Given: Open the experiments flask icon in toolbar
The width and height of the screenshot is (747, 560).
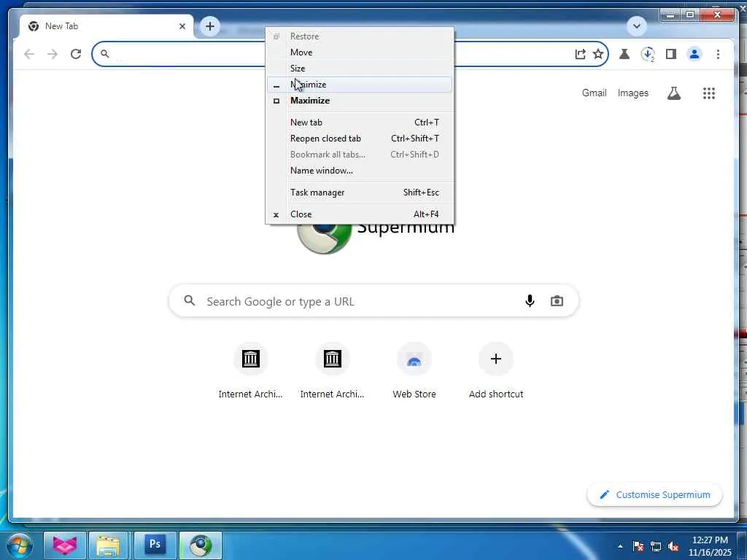Looking at the screenshot, I should click(624, 54).
